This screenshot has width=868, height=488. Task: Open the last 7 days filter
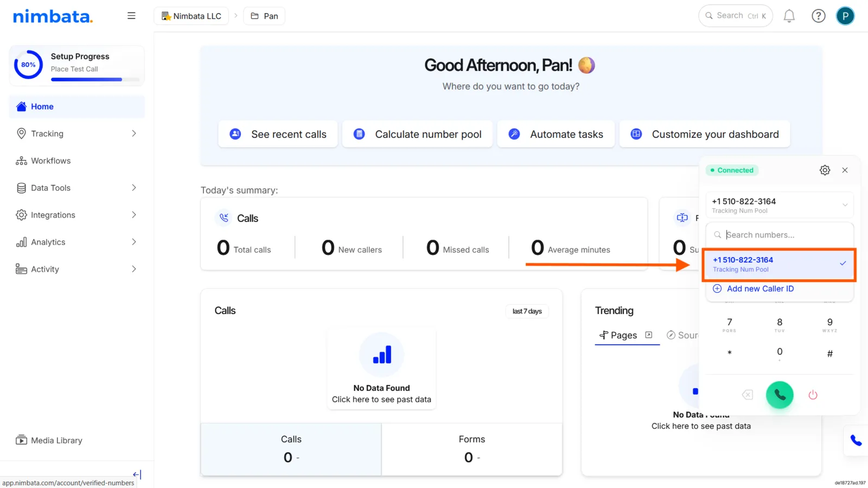(x=527, y=311)
